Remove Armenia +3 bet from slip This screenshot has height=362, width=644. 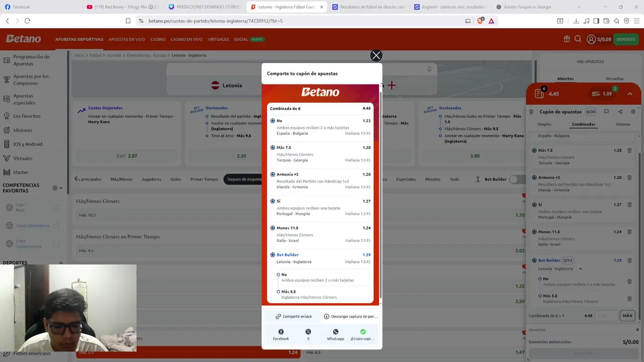click(x=629, y=177)
